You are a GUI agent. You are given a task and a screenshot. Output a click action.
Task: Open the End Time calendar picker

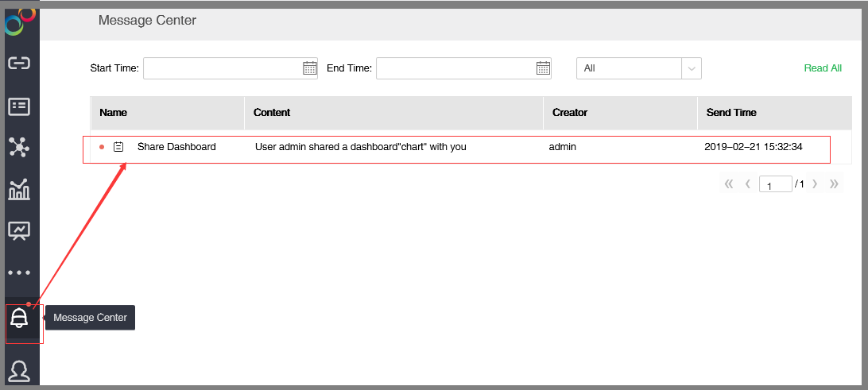click(543, 68)
